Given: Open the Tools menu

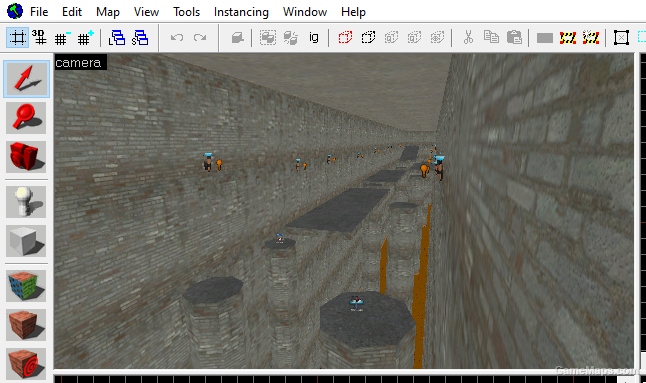Looking at the screenshot, I should coord(186,12).
